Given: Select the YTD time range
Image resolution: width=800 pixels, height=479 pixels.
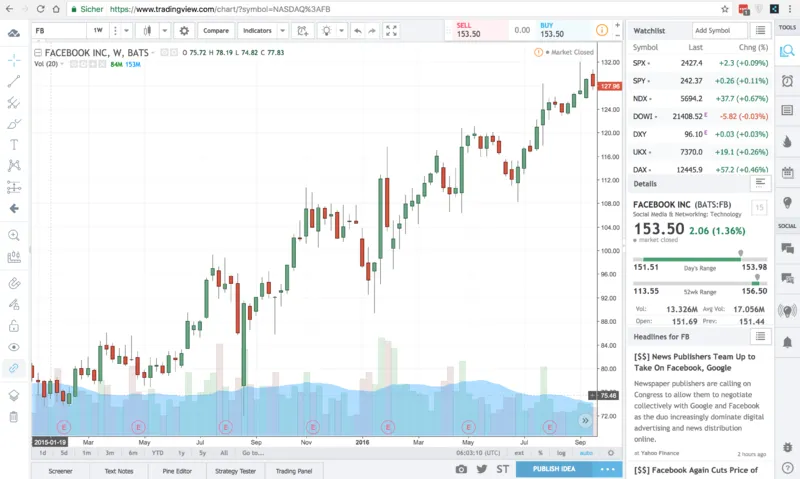Looking at the screenshot, I should (158, 453).
